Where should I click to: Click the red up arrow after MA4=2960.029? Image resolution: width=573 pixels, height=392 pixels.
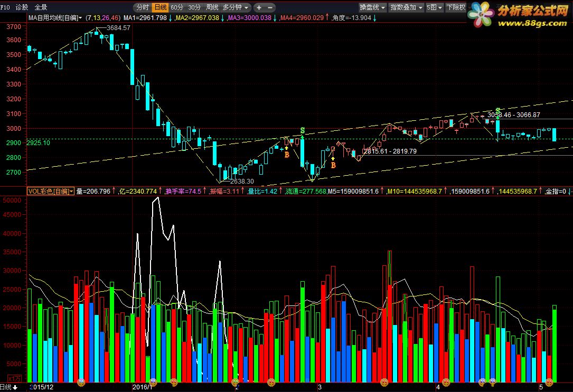[x=327, y=17]
